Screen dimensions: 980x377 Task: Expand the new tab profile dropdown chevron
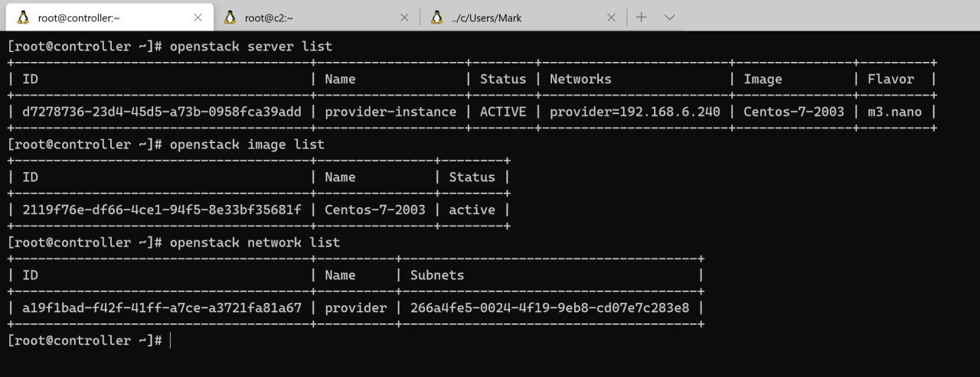click(669, 17)
